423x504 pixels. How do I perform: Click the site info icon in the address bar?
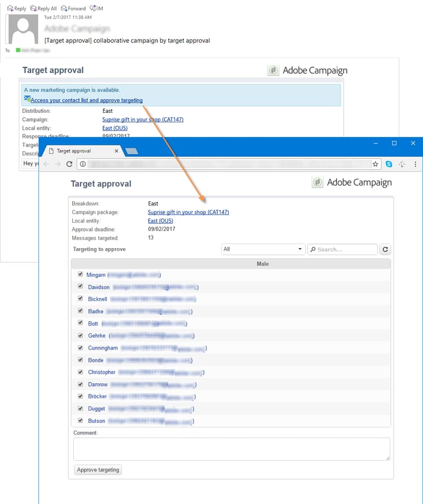[x=83, y=164]
